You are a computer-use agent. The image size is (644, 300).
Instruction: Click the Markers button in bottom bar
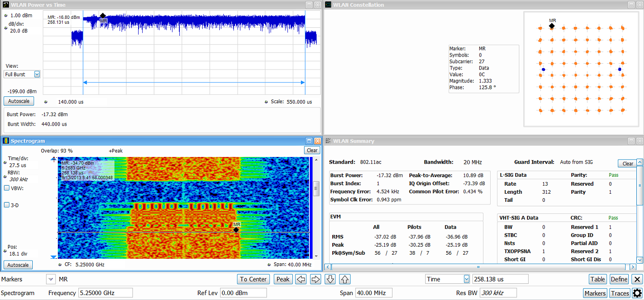[x=595, y=293]
